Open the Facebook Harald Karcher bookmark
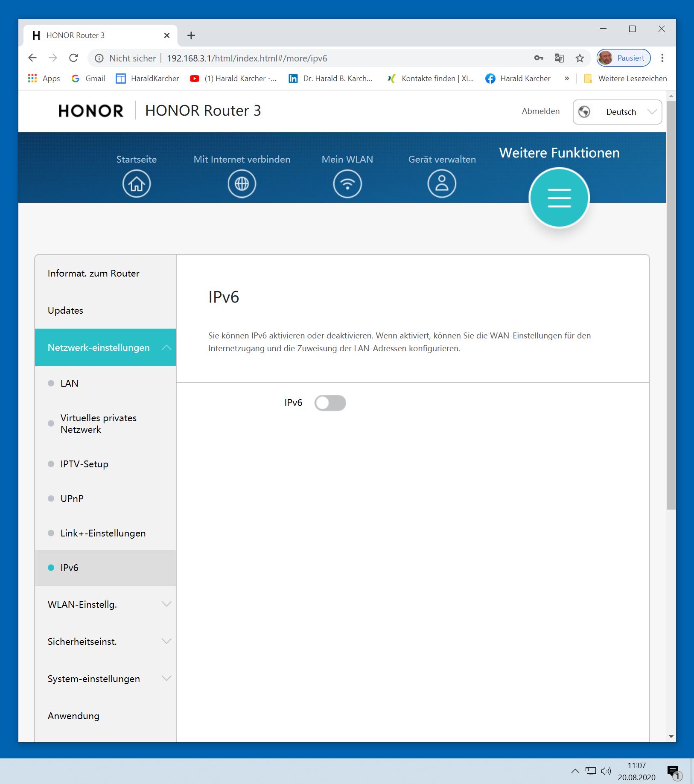This screenshot has height=784, width=694. 518,79
